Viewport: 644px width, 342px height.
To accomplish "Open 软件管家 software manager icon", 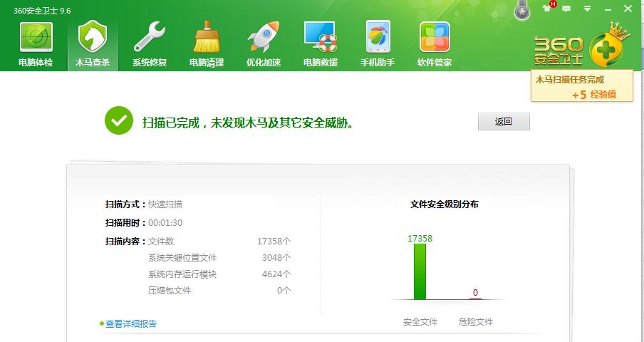I will 435,44.
